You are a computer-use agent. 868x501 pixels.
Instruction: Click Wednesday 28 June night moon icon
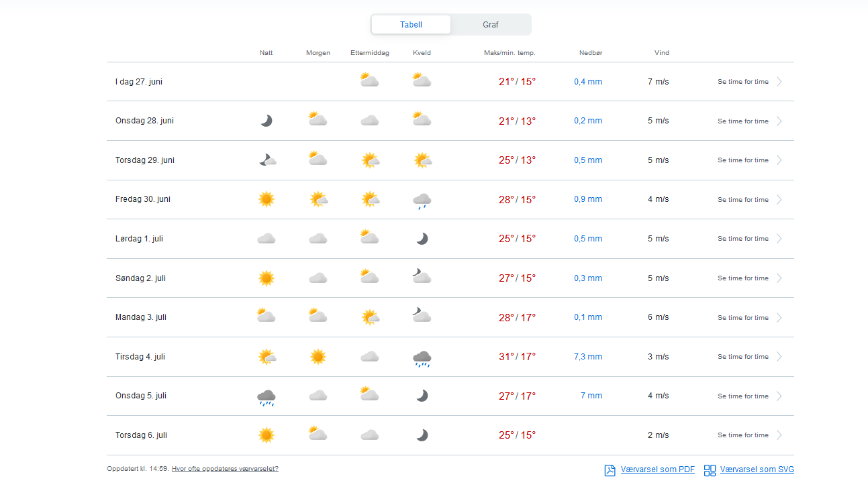coord(267,121)
